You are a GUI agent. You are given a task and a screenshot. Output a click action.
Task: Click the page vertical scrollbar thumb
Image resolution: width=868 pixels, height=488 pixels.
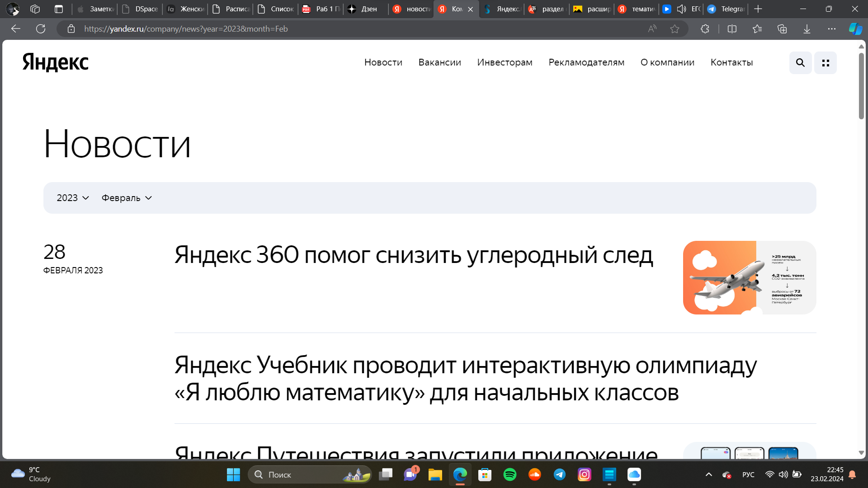(x=861, y=86)
